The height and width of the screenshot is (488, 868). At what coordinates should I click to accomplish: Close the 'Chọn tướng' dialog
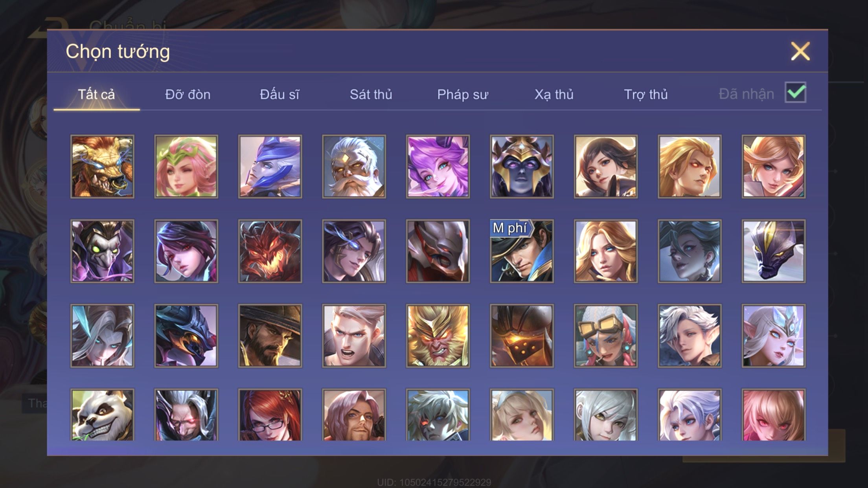(x=800, y=51)
